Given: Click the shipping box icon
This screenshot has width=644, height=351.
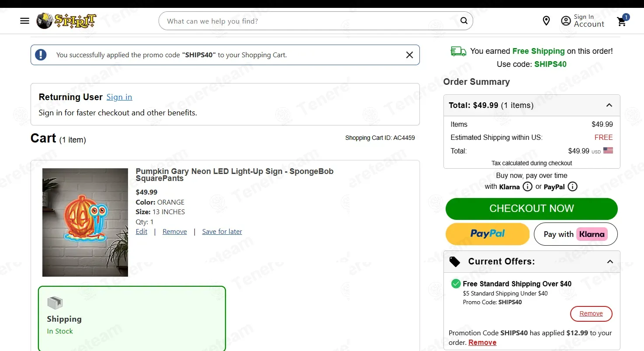Looking at the screenshot, I should click(55, 302).
